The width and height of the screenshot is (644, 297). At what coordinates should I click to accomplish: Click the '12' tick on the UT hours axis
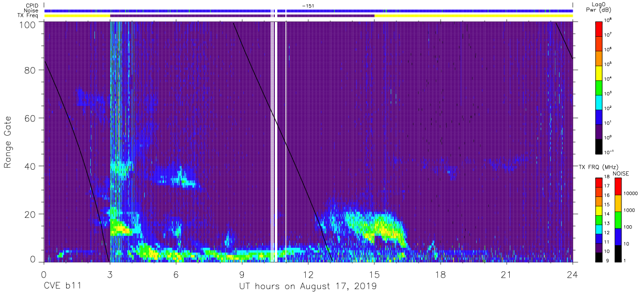(x=308, y=274)
